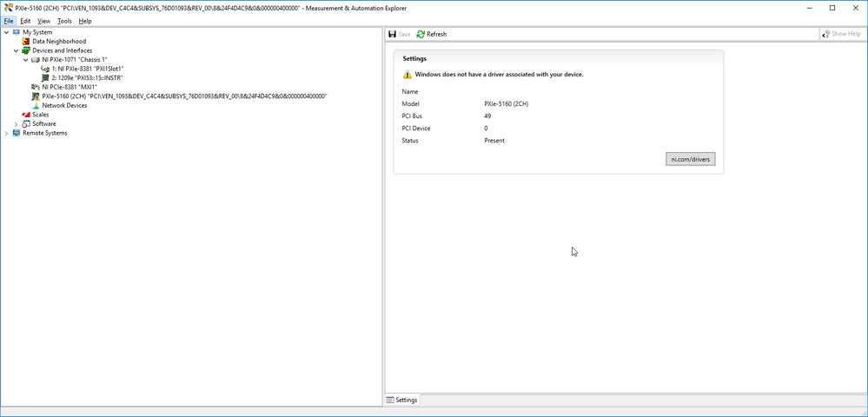Click the Show Help button label

(846, 34)
